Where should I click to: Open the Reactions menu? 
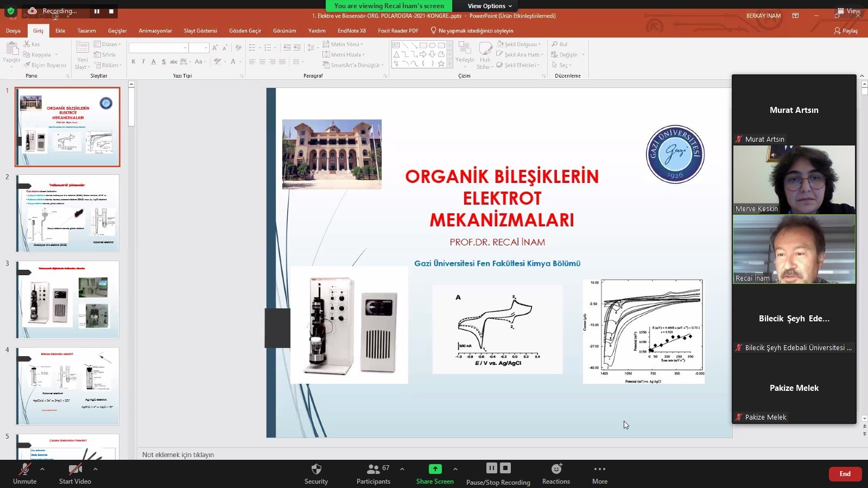click(x=556, y=469)
